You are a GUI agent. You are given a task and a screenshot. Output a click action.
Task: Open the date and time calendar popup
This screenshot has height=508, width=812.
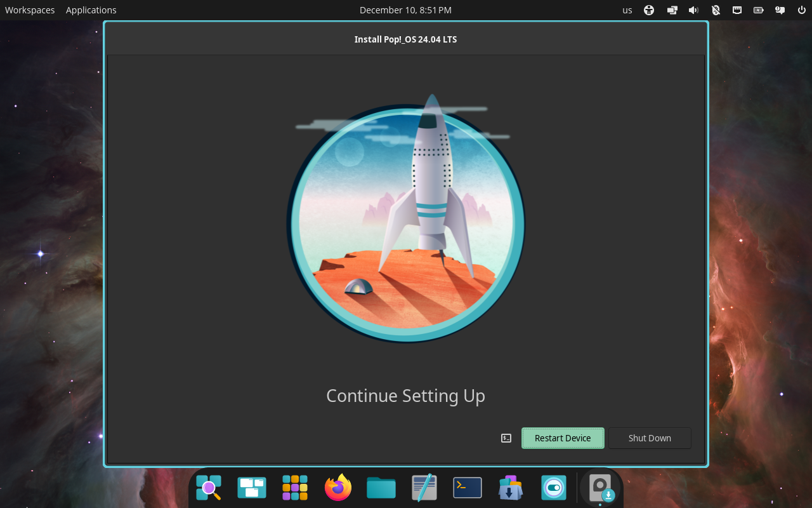coord(405,10)
